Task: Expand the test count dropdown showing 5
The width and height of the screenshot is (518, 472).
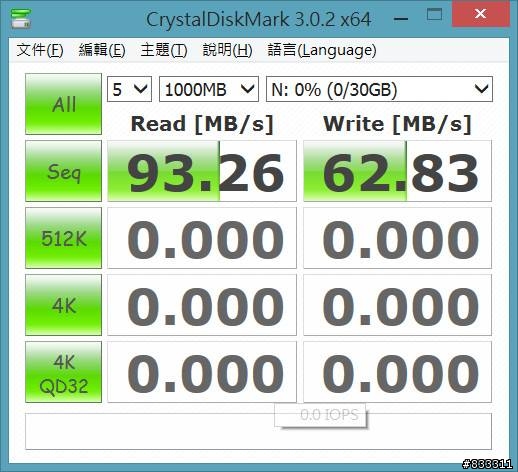Action: [129, 89]
